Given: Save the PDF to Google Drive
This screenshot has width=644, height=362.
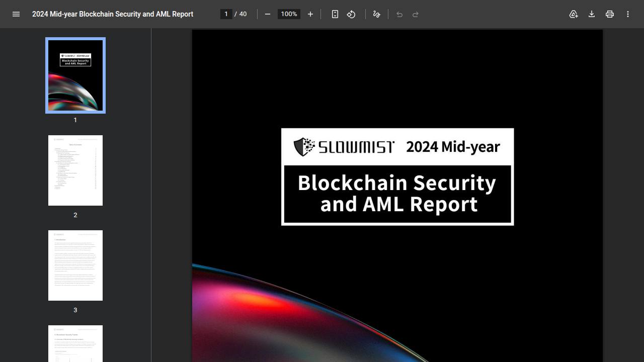Looking at the screenshot, I should click(x=574, y=14).
